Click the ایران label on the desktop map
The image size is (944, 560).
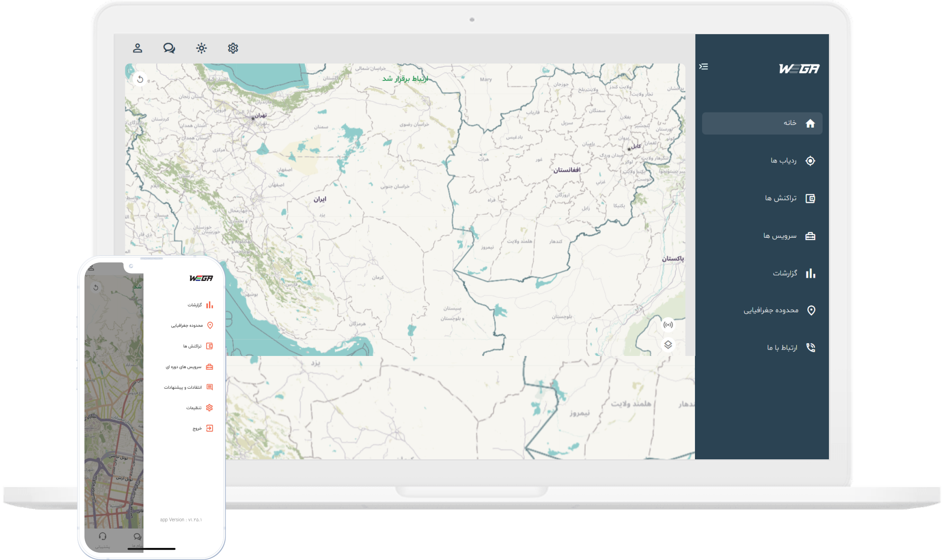click(x=320, y=199)
